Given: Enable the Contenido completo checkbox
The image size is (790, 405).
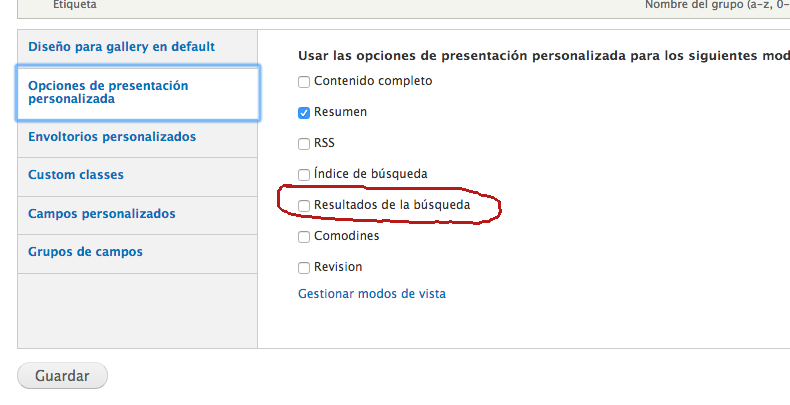Looking at the screenshot, I should click(x=304, y=81).
